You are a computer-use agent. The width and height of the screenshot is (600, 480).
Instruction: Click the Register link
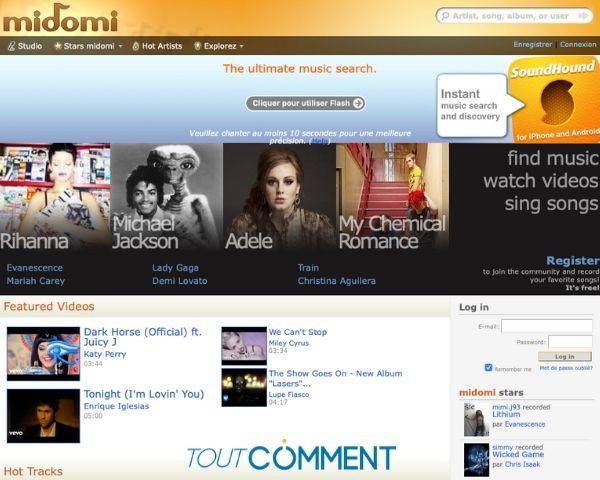point(573,261)
